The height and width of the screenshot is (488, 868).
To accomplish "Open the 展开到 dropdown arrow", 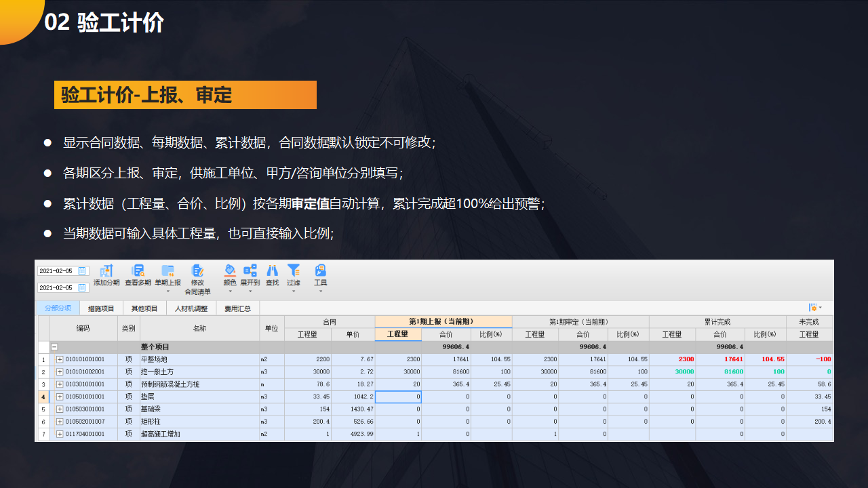I will coord(250,291).
